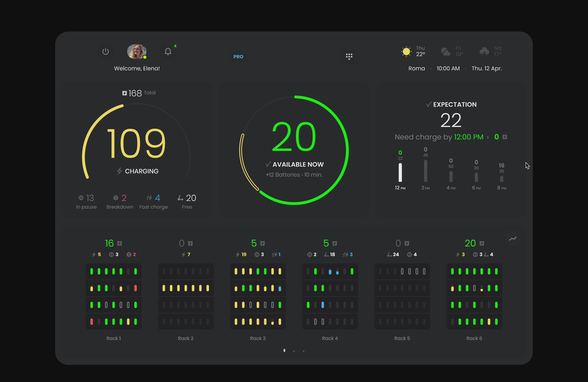Select the Fast charge label

click(153, 207)
